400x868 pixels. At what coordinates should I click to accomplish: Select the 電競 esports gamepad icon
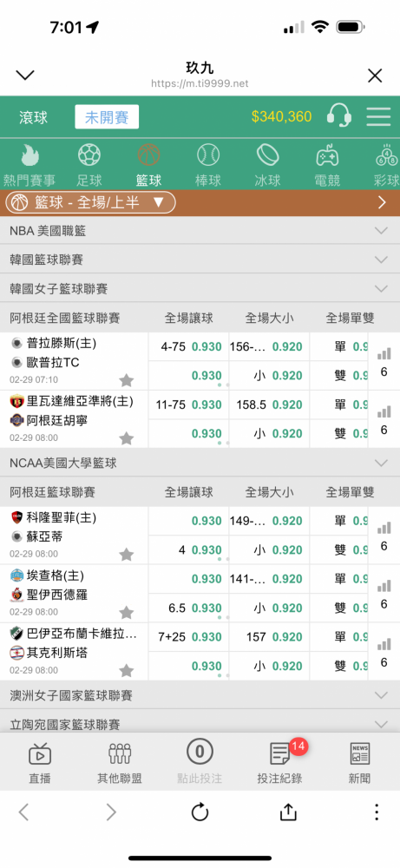click(x=327, y=155)
